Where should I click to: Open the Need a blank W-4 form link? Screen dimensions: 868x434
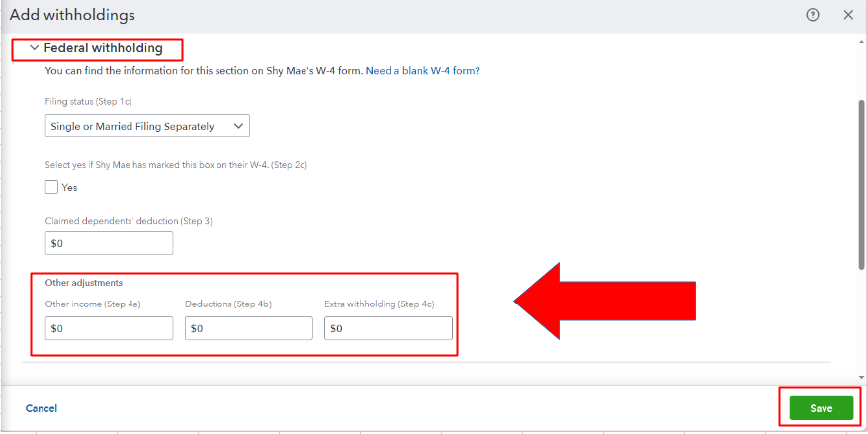coord(423,71)
